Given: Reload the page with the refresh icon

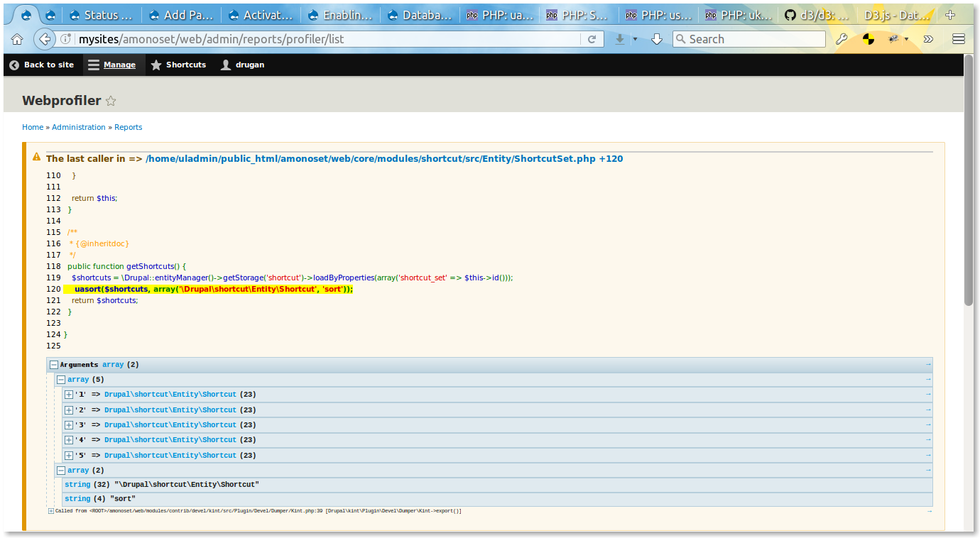Looking at the screenshot, I should 592,39.
